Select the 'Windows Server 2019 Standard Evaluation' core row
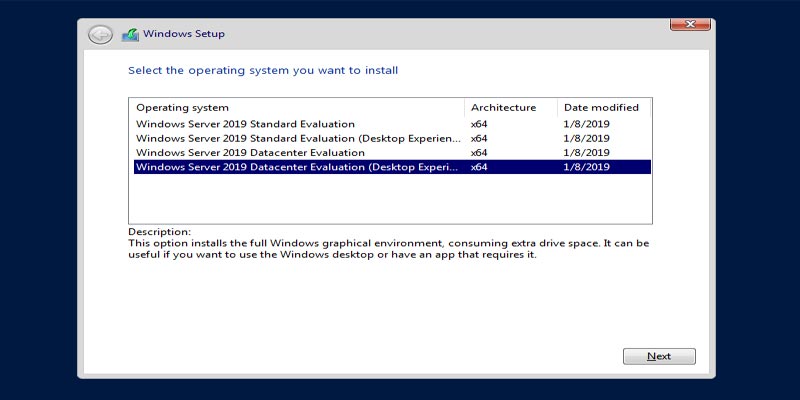800x400 pixels. [x=392, y=124]
